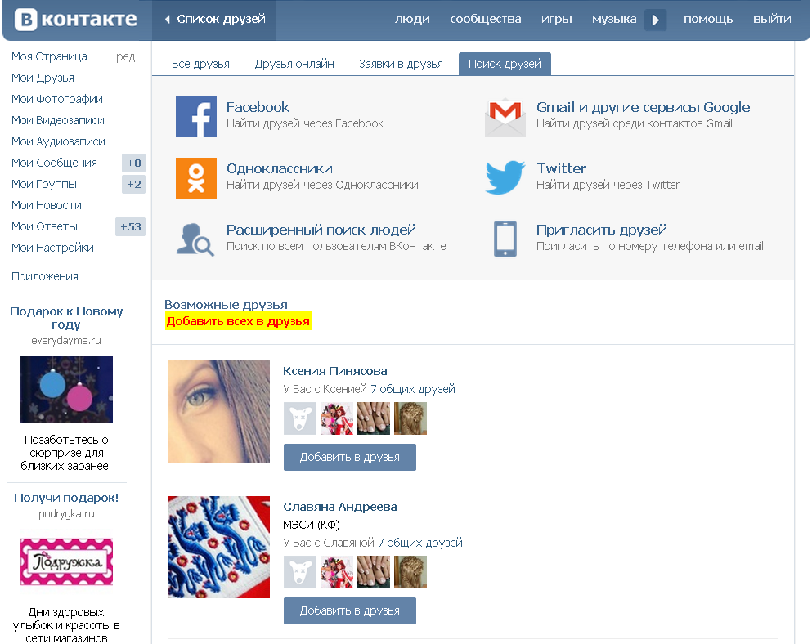View 7 общих друзей with Славяной

tap(420, 543)
